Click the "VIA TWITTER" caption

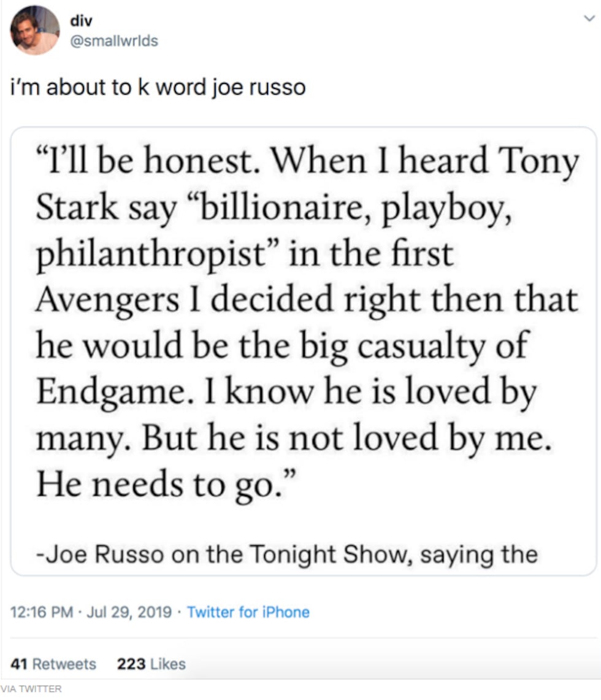click(x=31, y=689)
